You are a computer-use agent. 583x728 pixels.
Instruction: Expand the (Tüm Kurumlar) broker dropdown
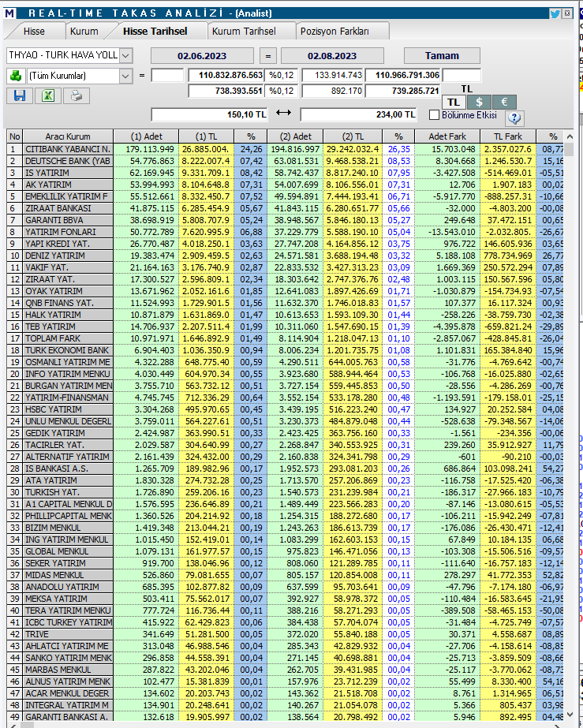(125, 76)
